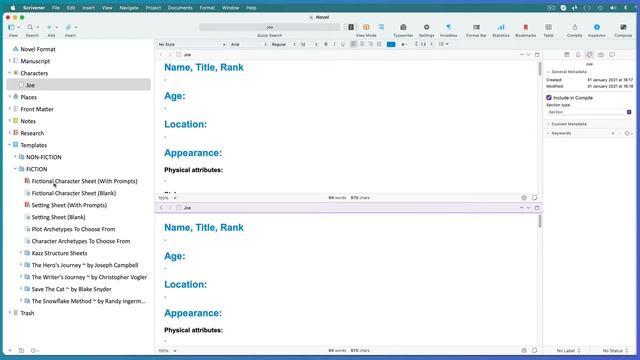
Task: Open the No Label dropdown
Action: [569, 351]
